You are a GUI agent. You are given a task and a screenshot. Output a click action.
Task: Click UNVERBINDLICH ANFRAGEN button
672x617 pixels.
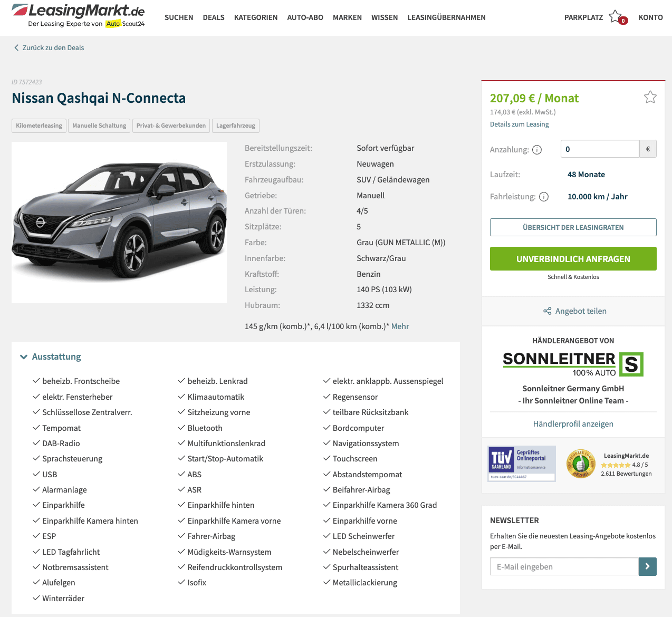pyautogui.click(x=573, y=259)
